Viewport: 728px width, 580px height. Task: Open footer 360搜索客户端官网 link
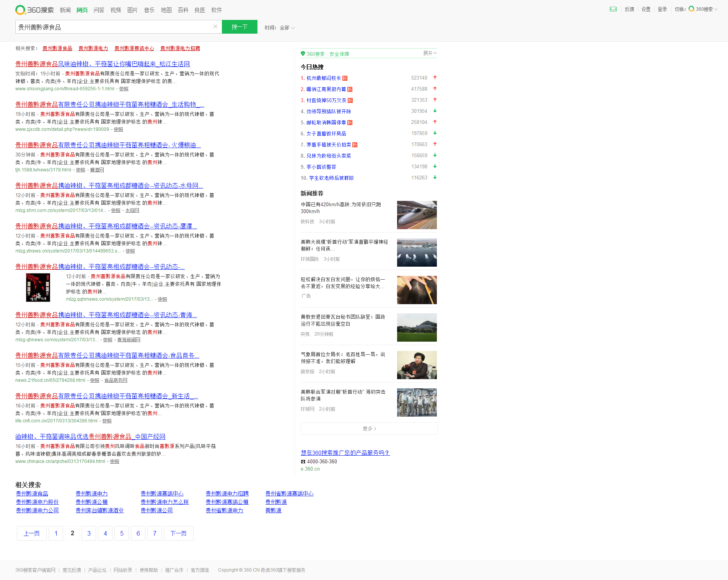pyautogui.click(x=35, y=570)
